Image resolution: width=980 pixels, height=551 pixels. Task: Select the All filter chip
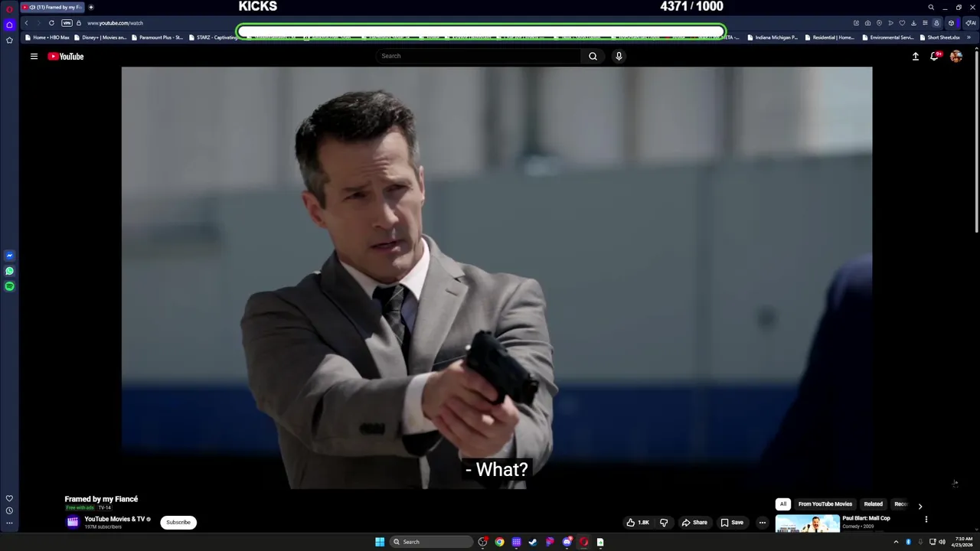(782, 504)
